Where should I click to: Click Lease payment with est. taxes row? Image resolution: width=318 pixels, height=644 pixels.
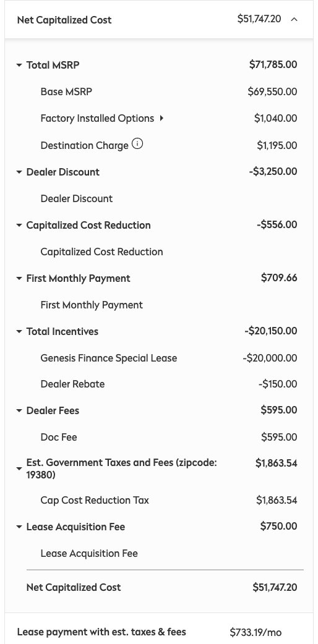click(x=159, y=632)
